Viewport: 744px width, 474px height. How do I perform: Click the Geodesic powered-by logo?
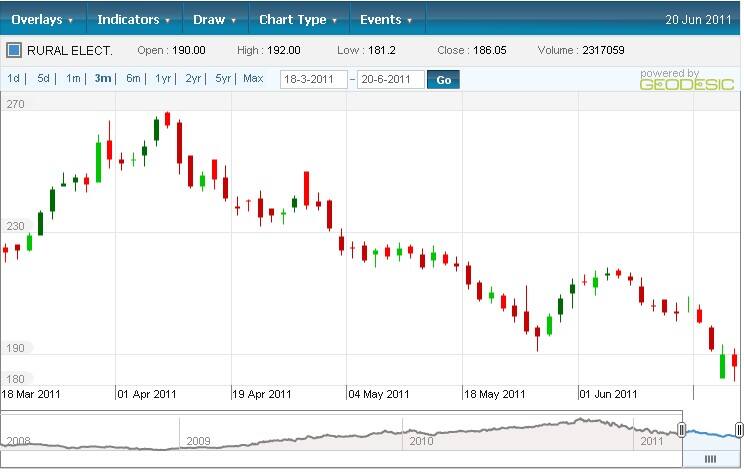pos(672,80)
